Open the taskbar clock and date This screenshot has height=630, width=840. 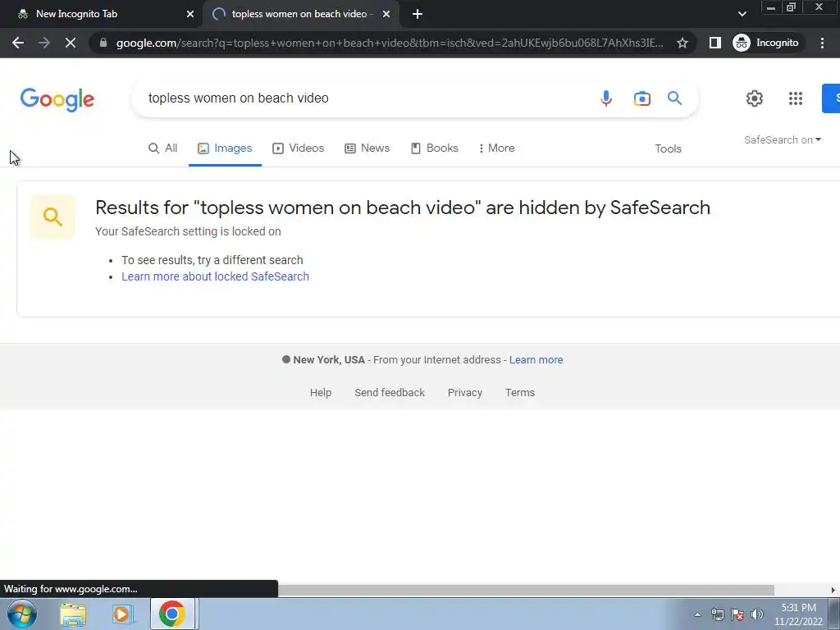pos(798,614)
